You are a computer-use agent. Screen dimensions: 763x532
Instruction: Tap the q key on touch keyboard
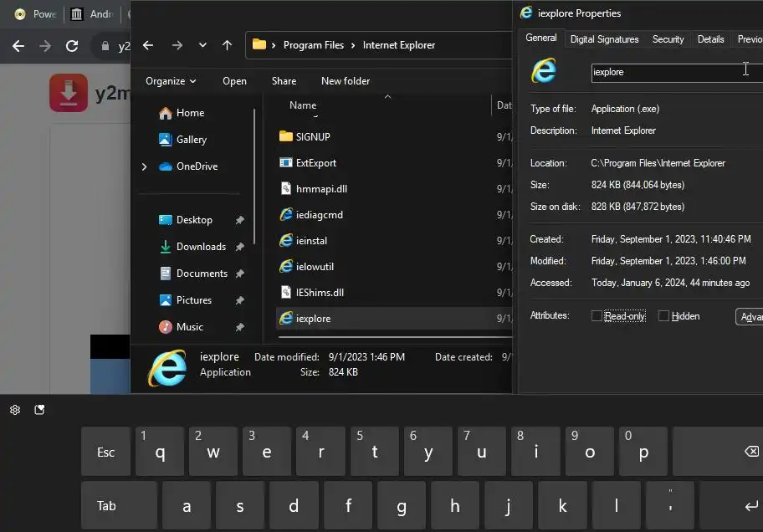pyautogui.click(x=160, y=452)
